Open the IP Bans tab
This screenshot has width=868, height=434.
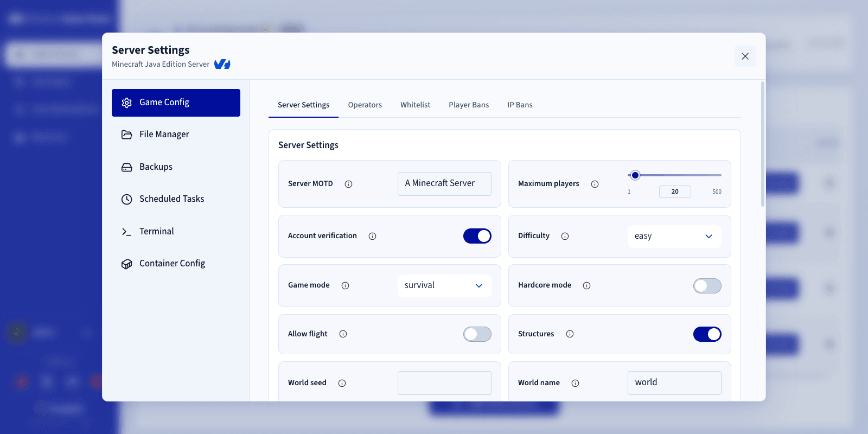520,105
